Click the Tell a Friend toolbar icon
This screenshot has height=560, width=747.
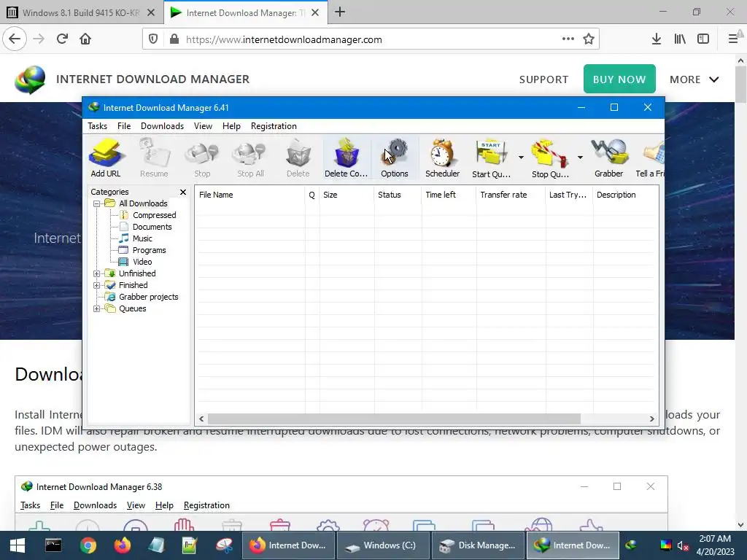tap(650, 158)
